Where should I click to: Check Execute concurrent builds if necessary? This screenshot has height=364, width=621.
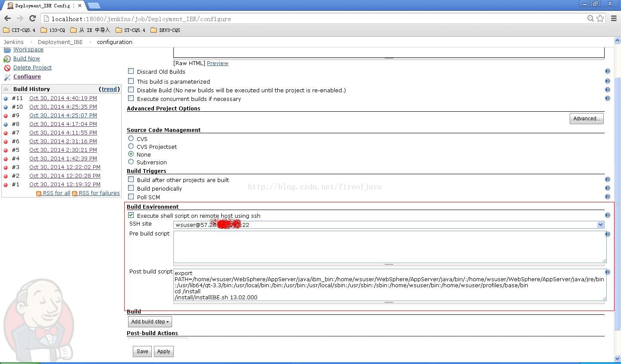coord(131,98)
